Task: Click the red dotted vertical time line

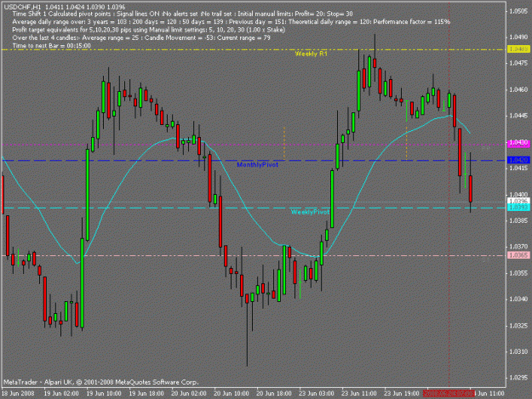Action: pos(449,237)
